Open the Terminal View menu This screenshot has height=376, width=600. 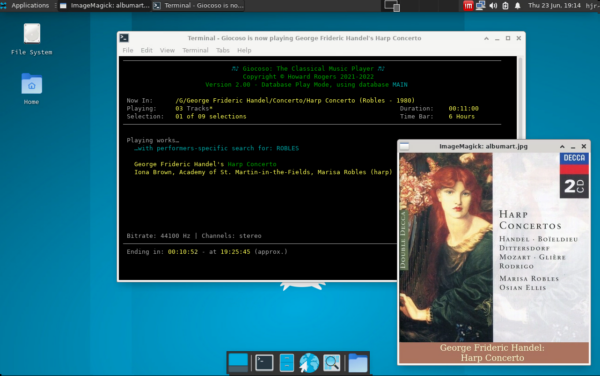tap(167, 50)
